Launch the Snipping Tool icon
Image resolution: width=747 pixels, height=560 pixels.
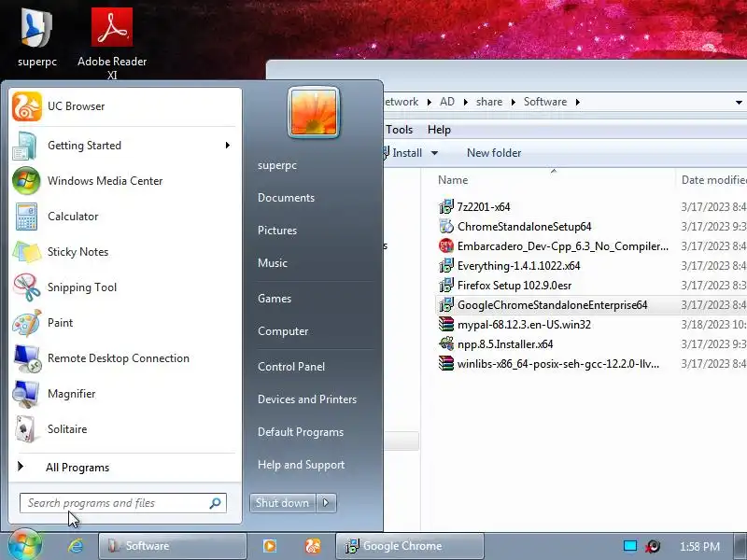(27, 287)
